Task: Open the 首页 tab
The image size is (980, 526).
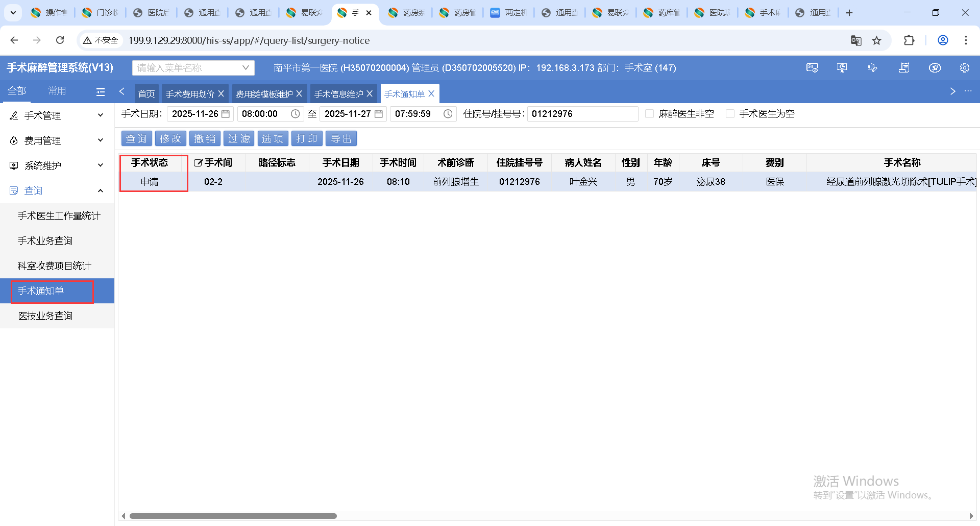Action: pos(146,94)
